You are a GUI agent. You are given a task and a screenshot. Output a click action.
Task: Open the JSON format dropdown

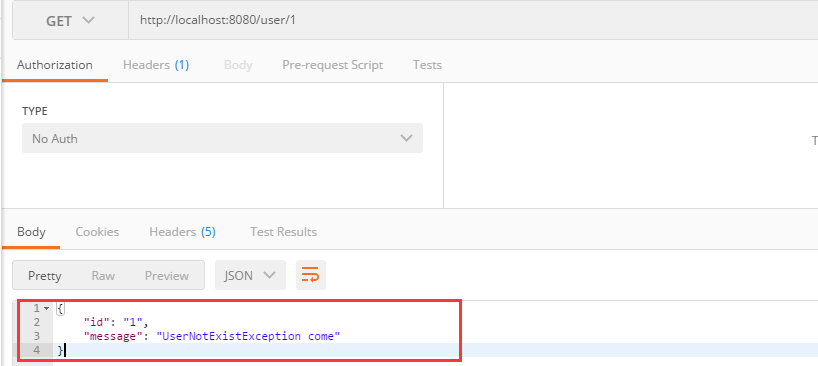250,275
